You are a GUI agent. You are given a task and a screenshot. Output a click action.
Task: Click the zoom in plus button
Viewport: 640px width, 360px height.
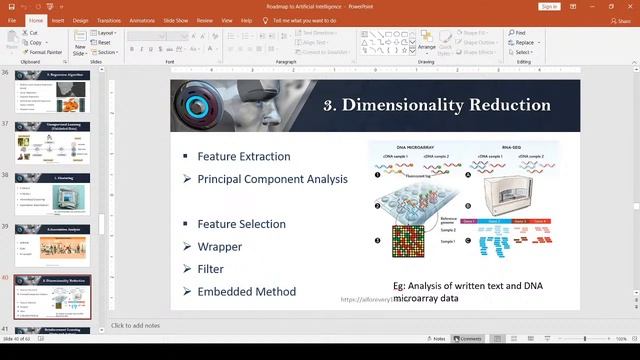(x=609, y=339)
